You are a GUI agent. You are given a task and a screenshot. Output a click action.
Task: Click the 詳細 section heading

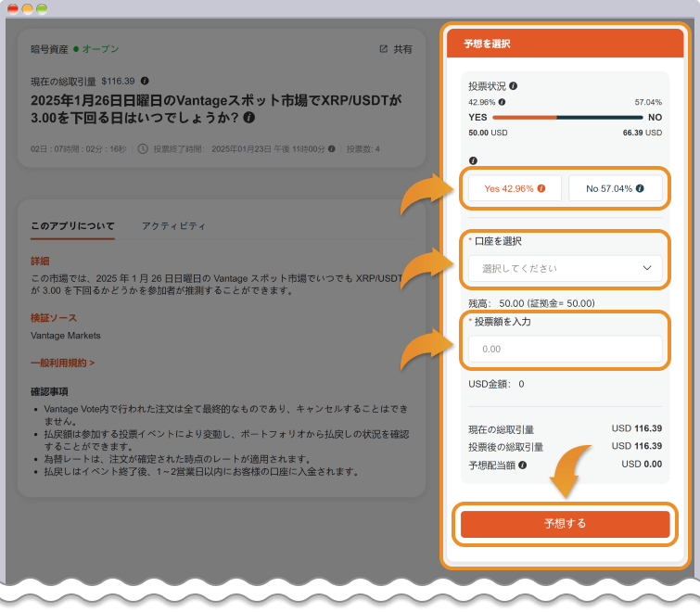(x=40, y=261)
